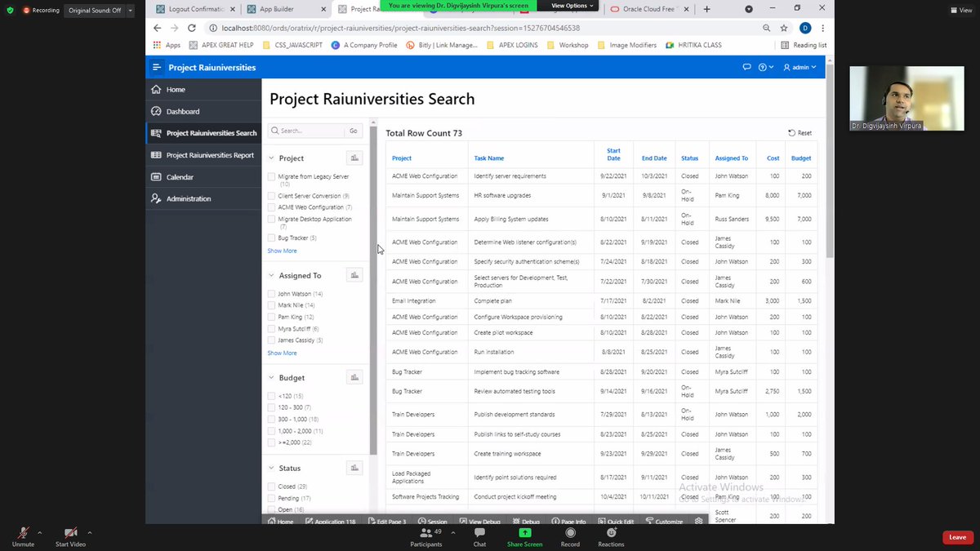Open Zoom Reactions menu
Screen dimensions: 980x551
[611, 536]
